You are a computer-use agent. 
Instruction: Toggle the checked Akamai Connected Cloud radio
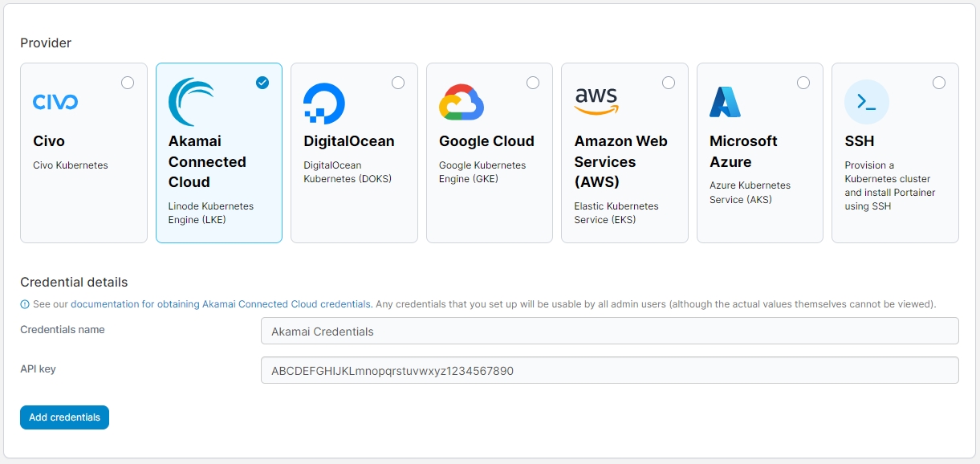tap(262, 83)
